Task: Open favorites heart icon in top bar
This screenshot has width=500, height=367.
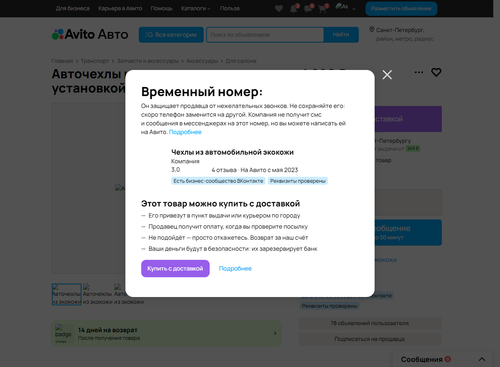Action: (x=279, y=9)
